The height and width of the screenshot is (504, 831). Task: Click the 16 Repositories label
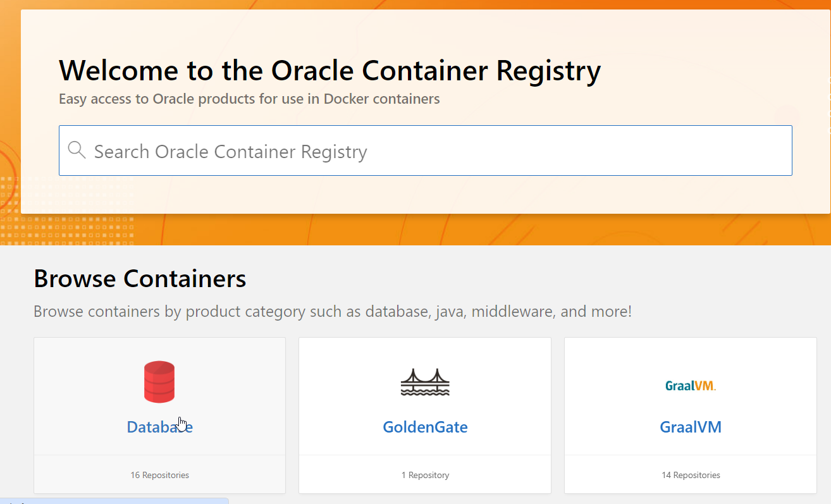click(159, 475)
